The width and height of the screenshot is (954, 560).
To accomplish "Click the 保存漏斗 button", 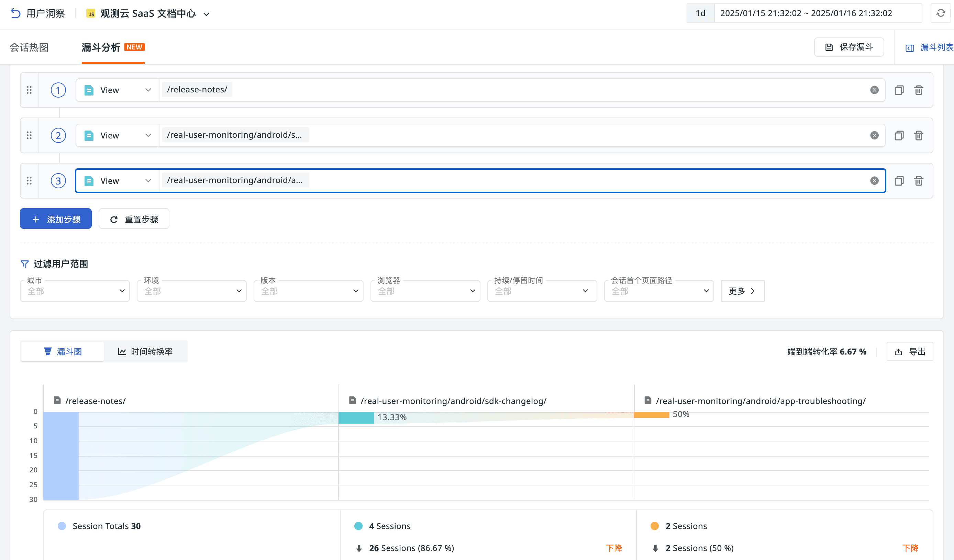I will point(849,47).
